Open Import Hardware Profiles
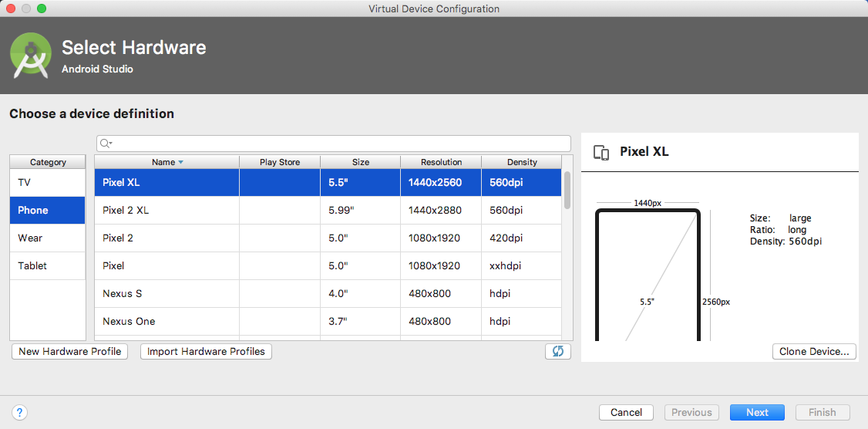 (x=206, y=351)
